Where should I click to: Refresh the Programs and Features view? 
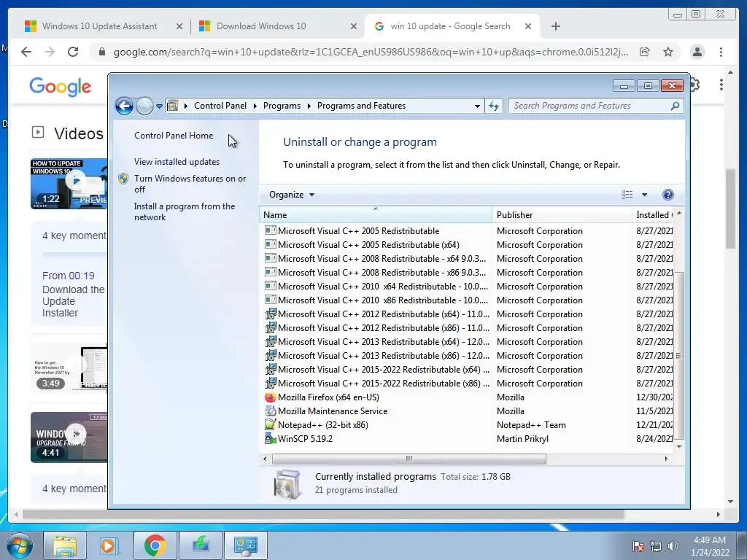pos(494,106)
